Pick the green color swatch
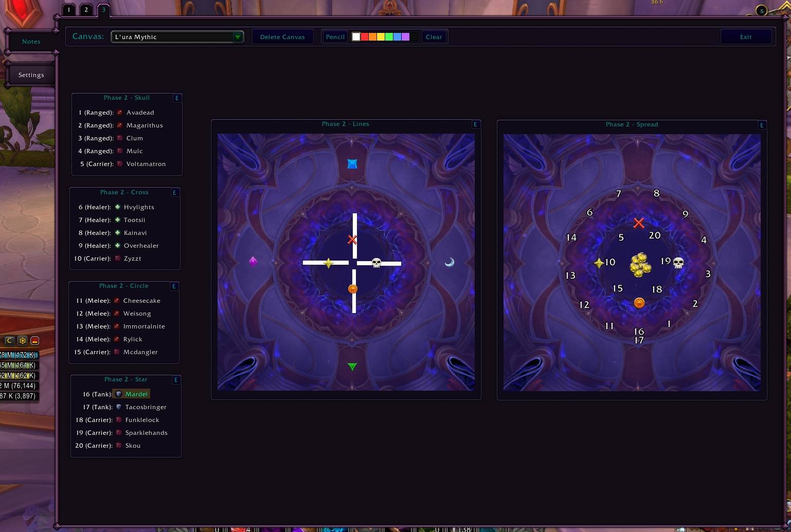The width and height of the screenshot is (791, 532). pos(389,37)
